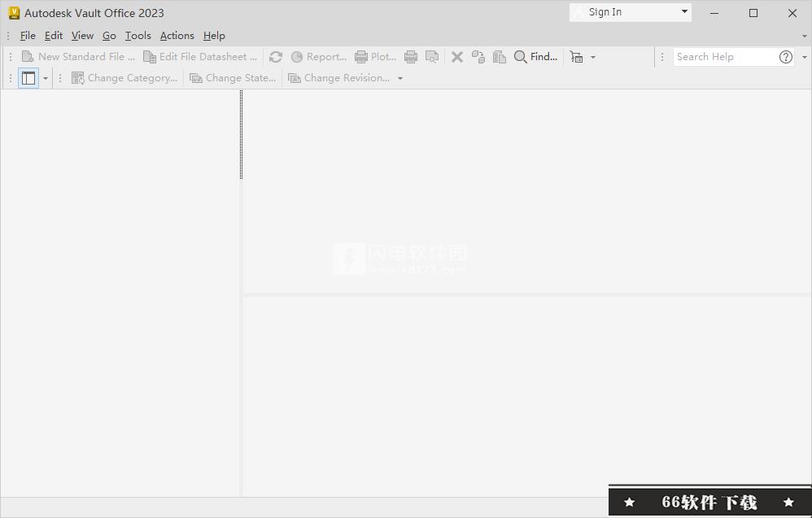Click Edit File Datasheet button
Viewport: 812px width, 518px height.
200,57
